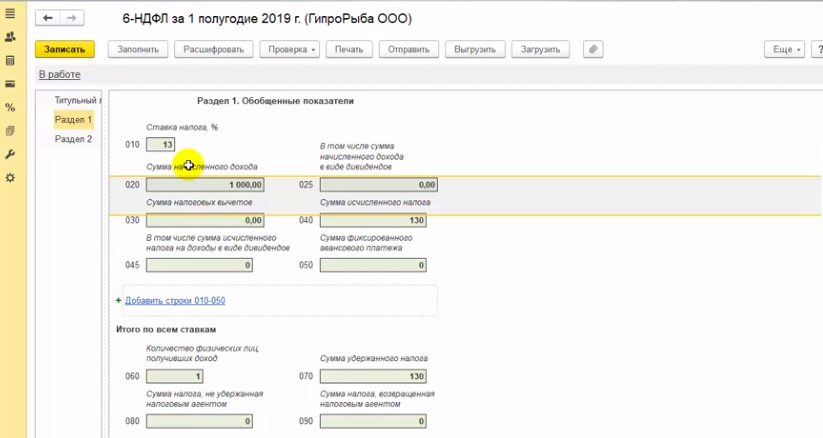Open the gear settings icon
823x438 pixels.
click(10, 178)
